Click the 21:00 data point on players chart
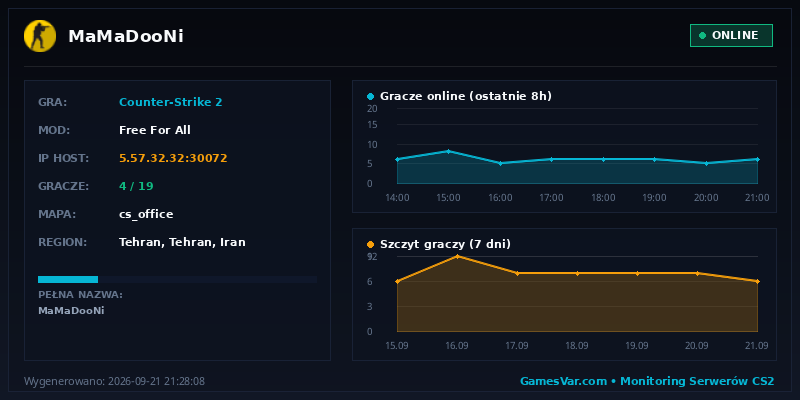Viewport: 800px width, 400px height. click(758, 159)
